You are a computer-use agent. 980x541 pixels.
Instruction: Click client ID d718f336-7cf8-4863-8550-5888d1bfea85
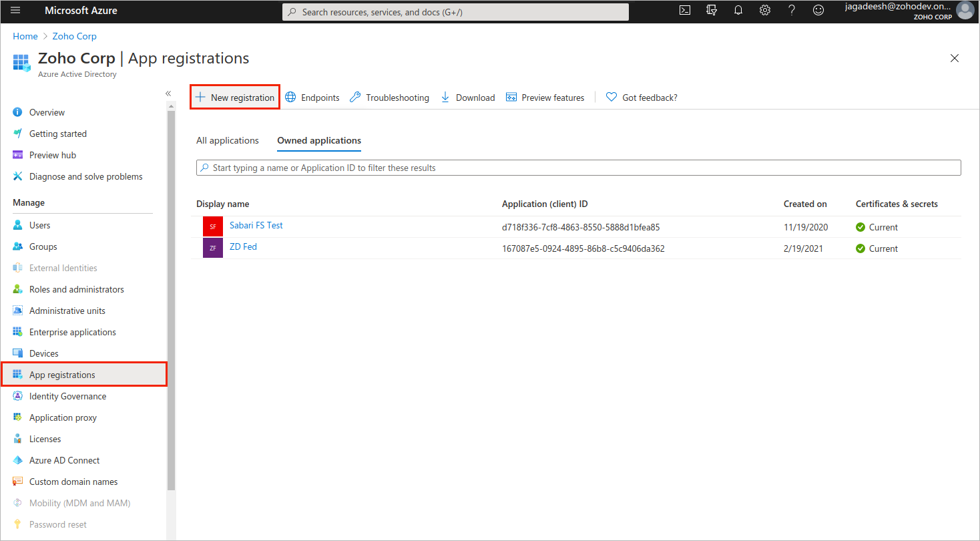[x=581, y=227]
